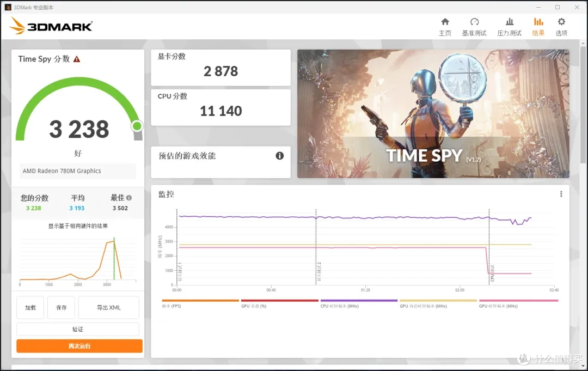Viewport: 588px width, 371px height.
Task: Click the graphics score value 2 878
Action: point(220,71)
